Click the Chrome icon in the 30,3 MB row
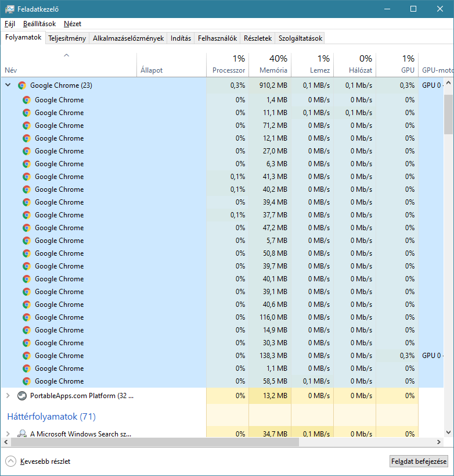Viewport: 454px width, 476px height. pyautogui.click(x=27, y=343)
